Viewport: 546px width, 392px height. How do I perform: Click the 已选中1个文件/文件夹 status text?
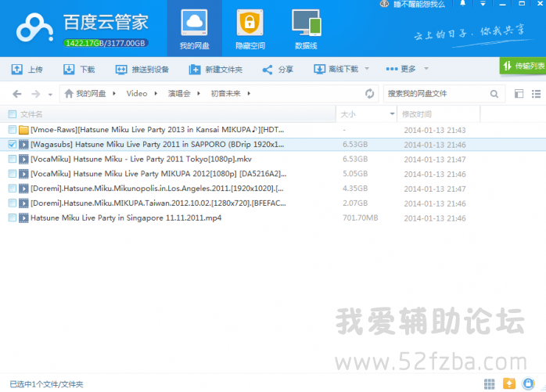46,384
